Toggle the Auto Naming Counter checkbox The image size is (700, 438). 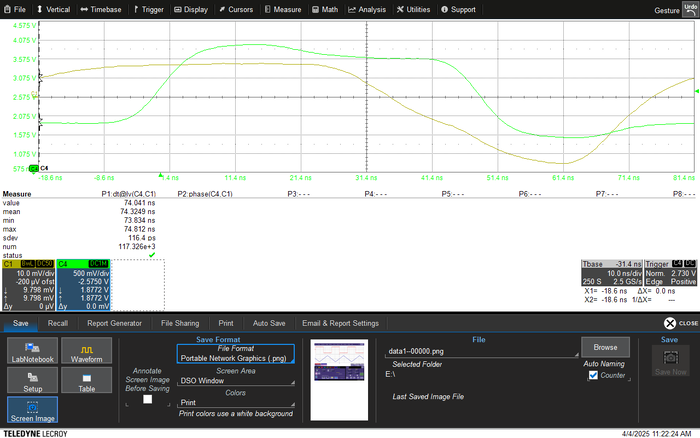point(594,376)
